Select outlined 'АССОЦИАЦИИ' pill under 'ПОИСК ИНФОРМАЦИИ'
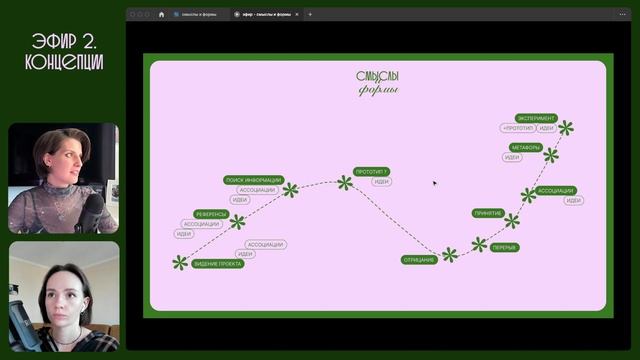640x360 pixels. pyautogui.click(x=257, y=190)
